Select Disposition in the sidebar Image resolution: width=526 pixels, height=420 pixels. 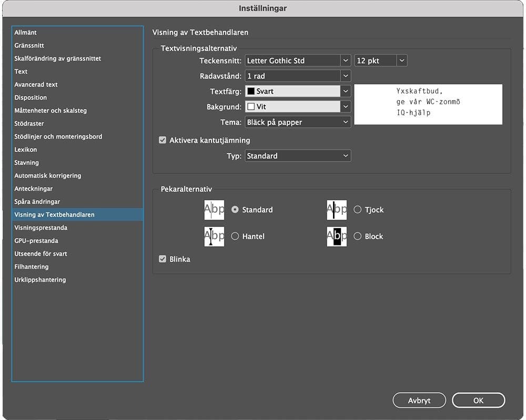tap(77, 98)
